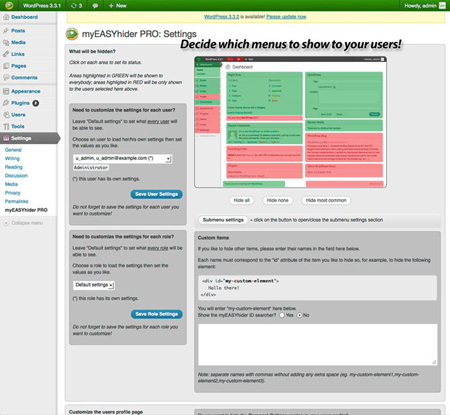Open Permalinks settings submenu
Screen dimensions: 450x415
click(x=17, y=201)
